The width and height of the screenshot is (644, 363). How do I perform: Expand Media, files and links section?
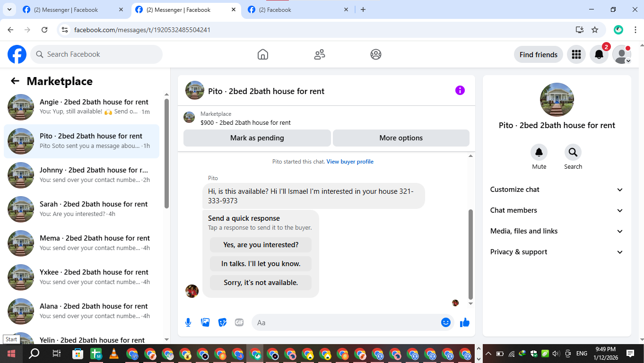pos(557,231)
